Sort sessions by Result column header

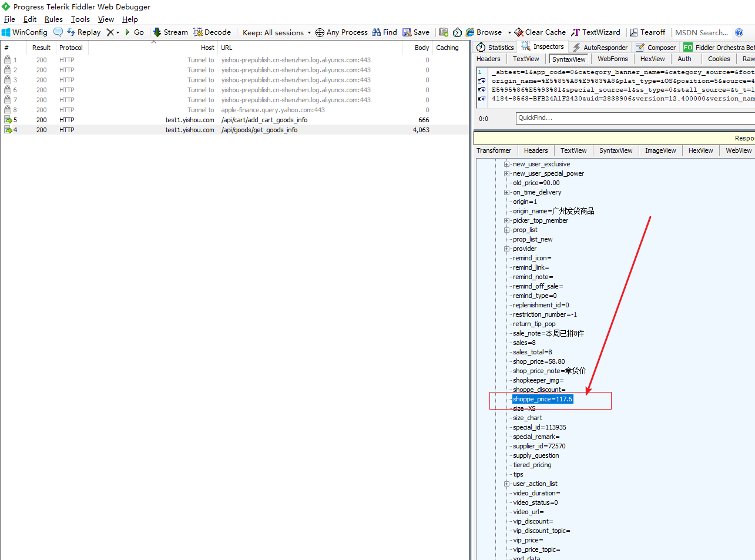point(41,48)
